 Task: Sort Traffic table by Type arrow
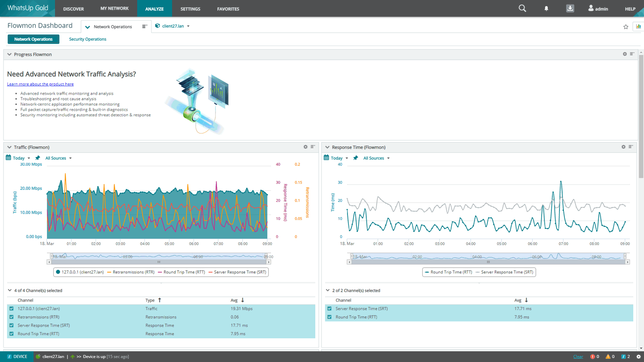[160, 300]
